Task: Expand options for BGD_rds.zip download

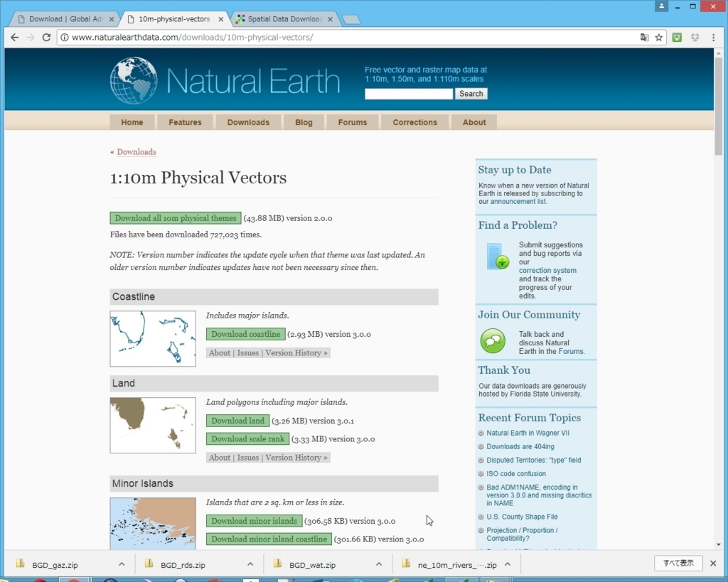Action: coord(250,564)
